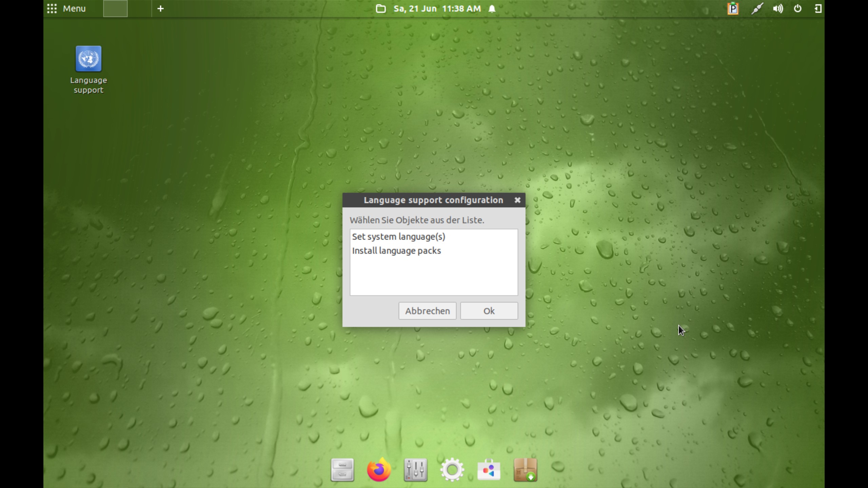Show notifications via the bell icon

pos(492,8)
